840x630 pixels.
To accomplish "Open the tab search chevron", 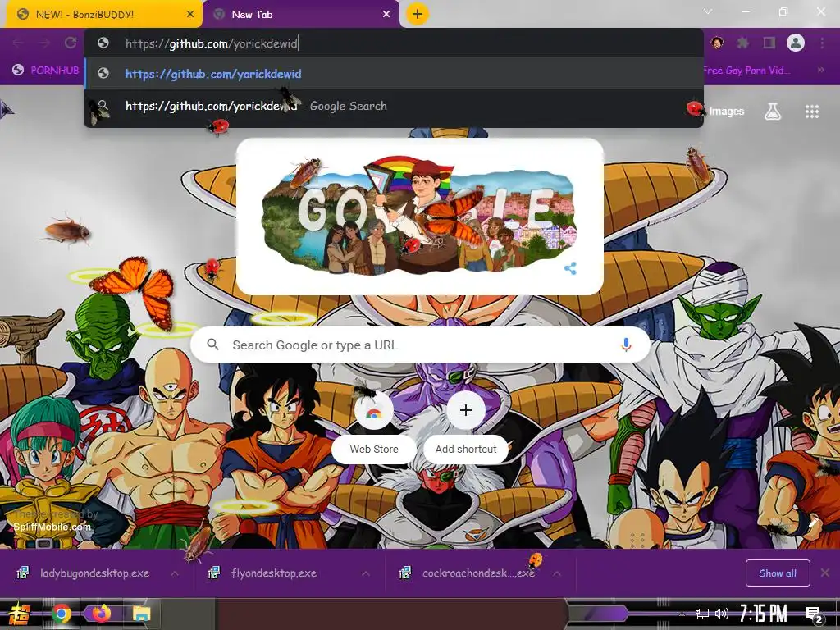I will tap(708, 11).
